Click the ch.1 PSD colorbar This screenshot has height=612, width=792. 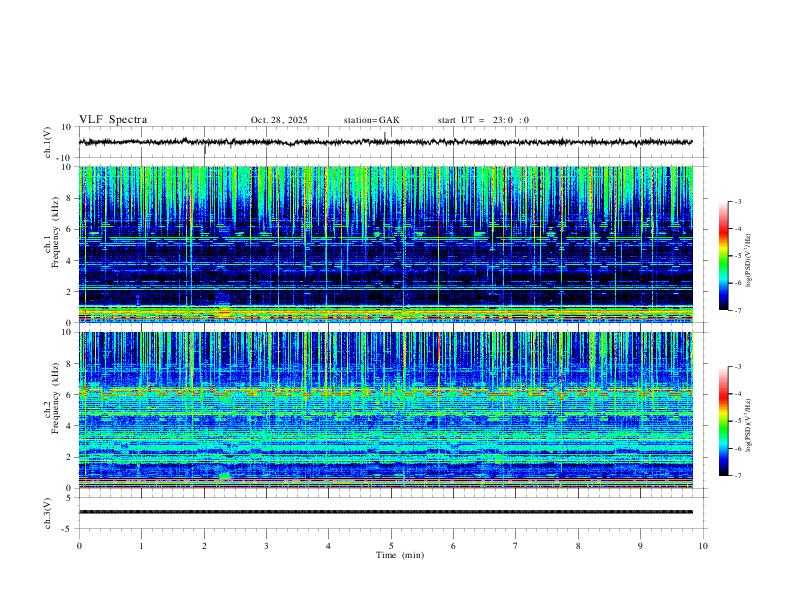[724, 256]
